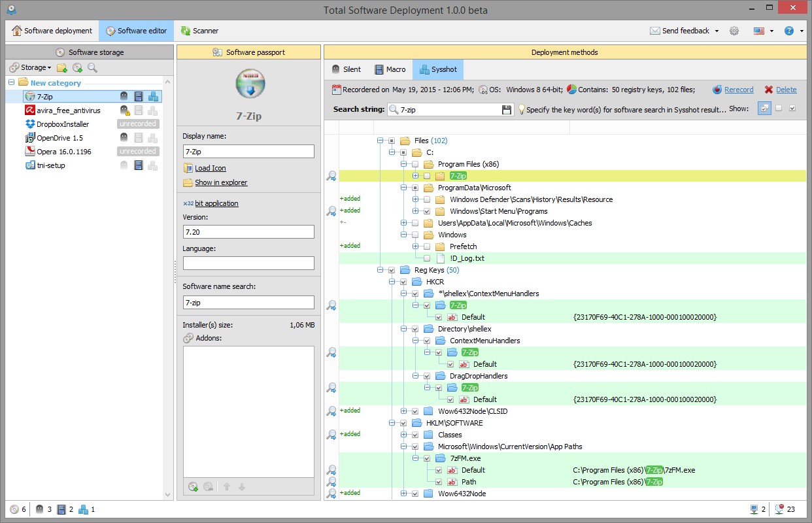
Task: Check the 7-Zip folder checkbox under Program Files
Action: tap(427, 176)
